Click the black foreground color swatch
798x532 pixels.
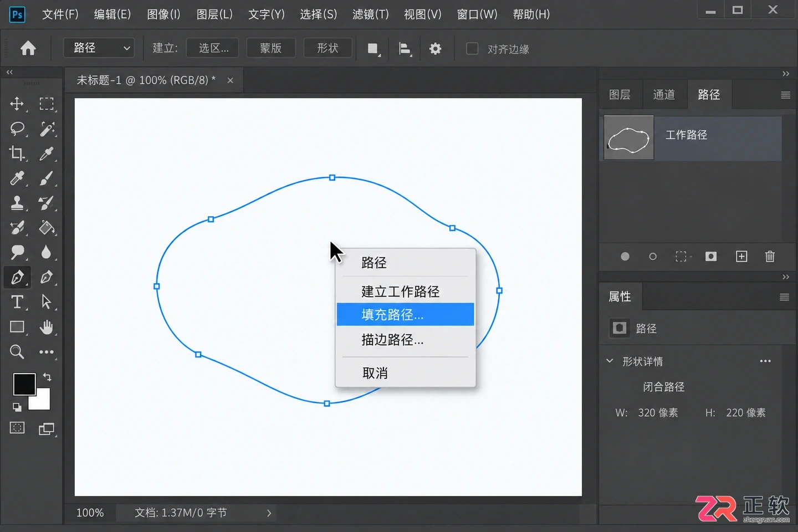pyautogui.click(x=24, y=384)
